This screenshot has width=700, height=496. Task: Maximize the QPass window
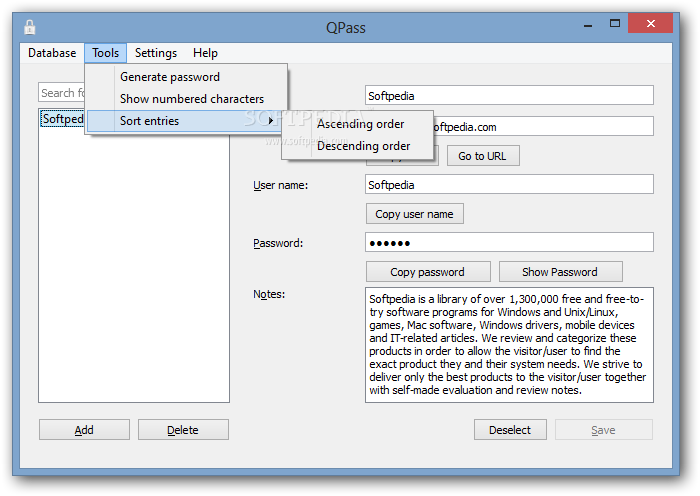pos(615,24)
